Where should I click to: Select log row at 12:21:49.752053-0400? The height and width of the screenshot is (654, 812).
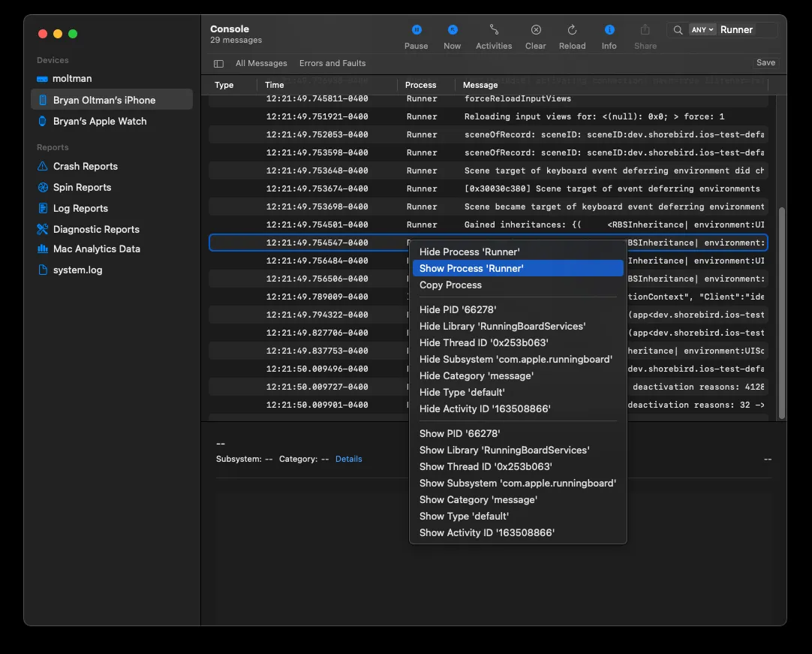(x=488, y=134)
